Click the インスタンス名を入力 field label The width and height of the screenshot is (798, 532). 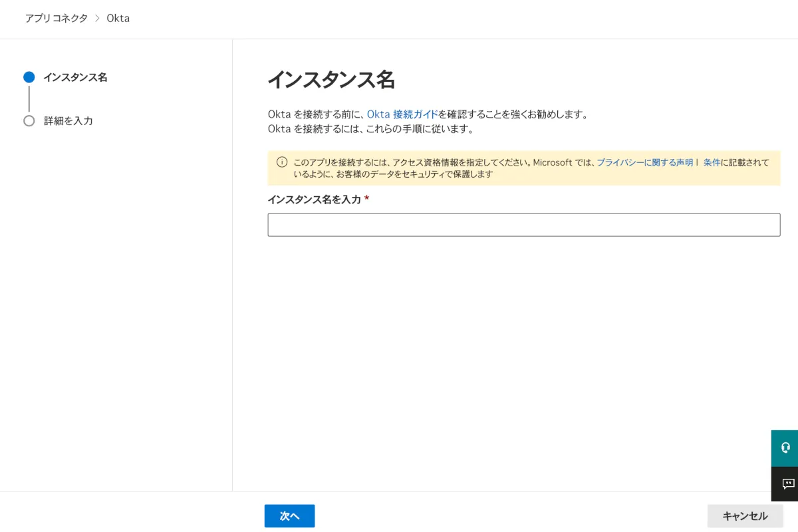tap(315, 199)
